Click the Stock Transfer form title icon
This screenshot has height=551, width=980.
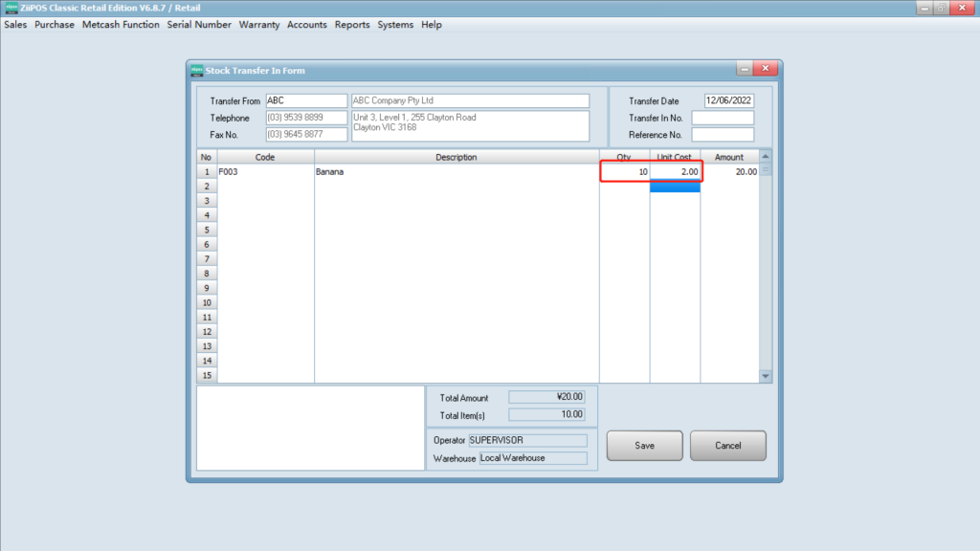point(196,71)
